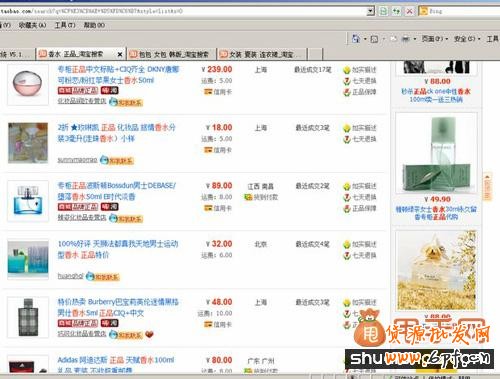The image size is (500, 379).
Task: Click the printer icon in command bar
Action: click(406, 39)
